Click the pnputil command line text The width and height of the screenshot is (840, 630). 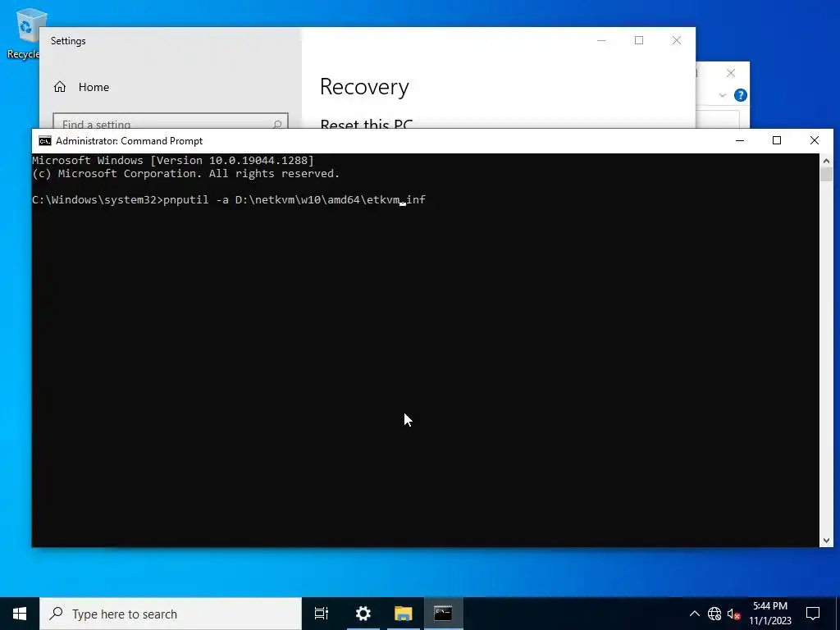(229, 200)
